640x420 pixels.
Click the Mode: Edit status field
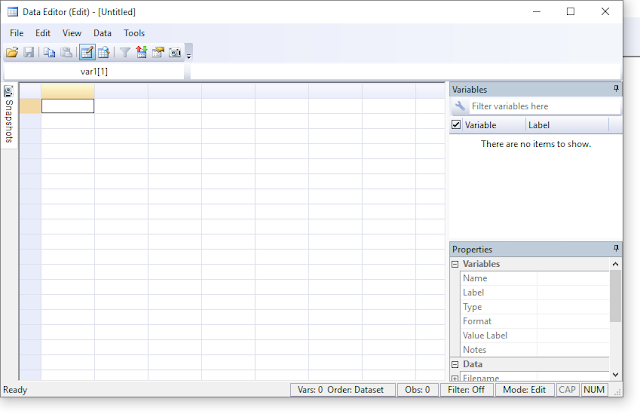coord(524,390)
